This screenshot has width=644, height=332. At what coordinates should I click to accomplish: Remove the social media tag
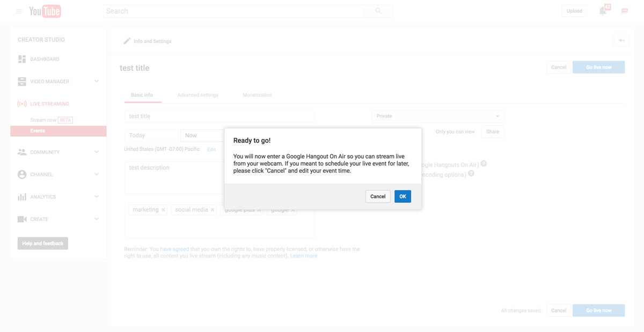click(x=213, y=210)
